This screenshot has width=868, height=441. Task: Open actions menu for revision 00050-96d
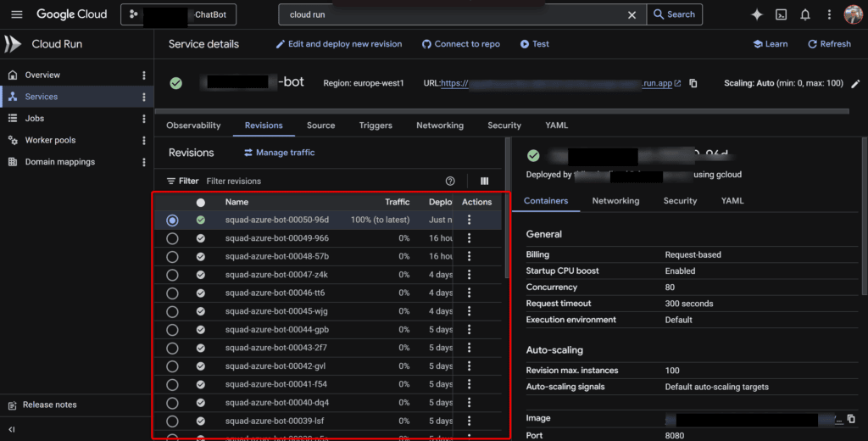click(x=469, y=220)
